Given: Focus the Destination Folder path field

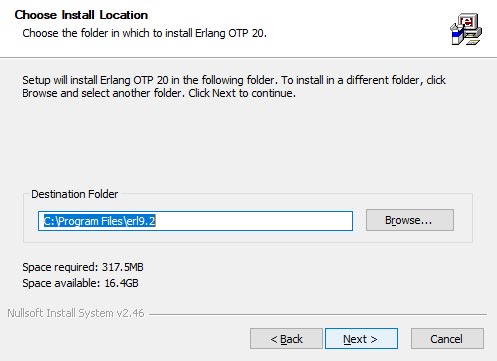Looking at the screenshot, I should 195,221.
